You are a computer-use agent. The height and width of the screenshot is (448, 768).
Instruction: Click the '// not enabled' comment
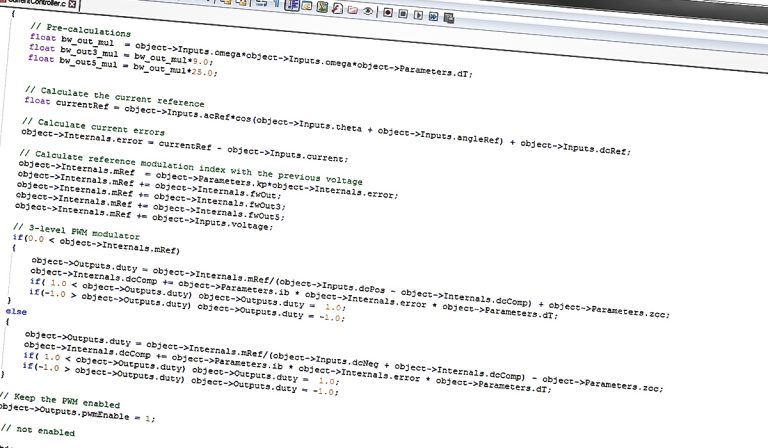pyautogui.click(x=38, y=431)
